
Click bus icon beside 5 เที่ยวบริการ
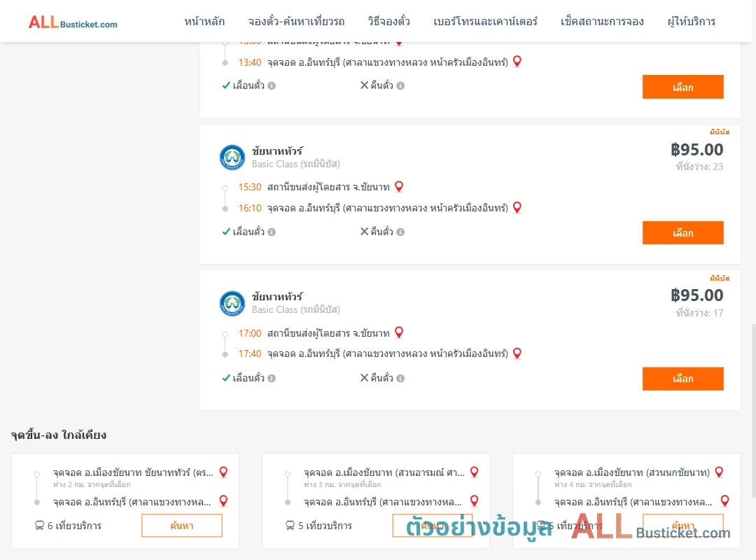(290, 525)
